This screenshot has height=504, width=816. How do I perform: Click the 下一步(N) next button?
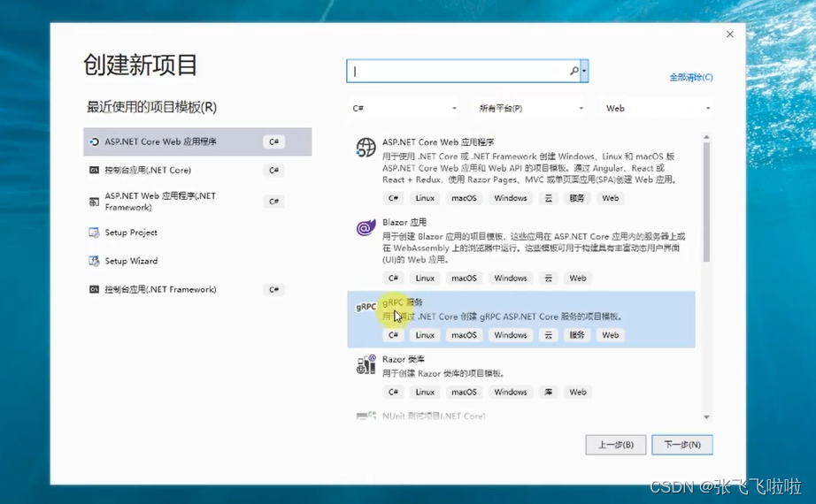682,445
